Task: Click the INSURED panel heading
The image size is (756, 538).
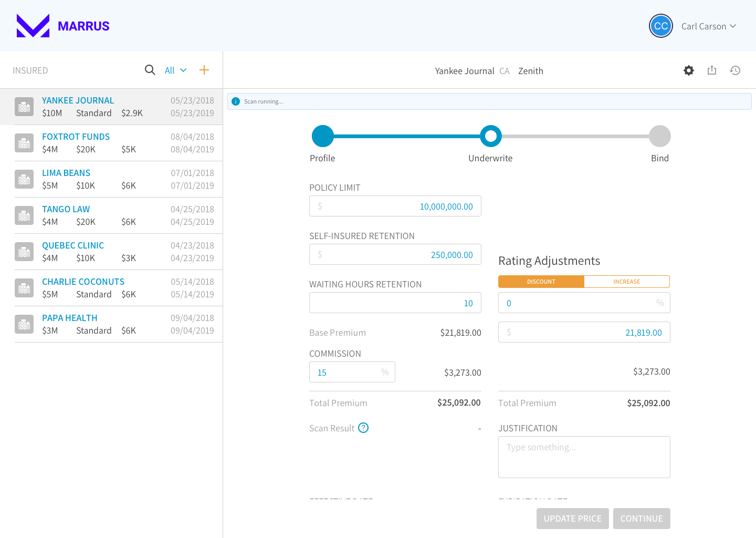Action: pyautogui.click(x=30, y=70)
